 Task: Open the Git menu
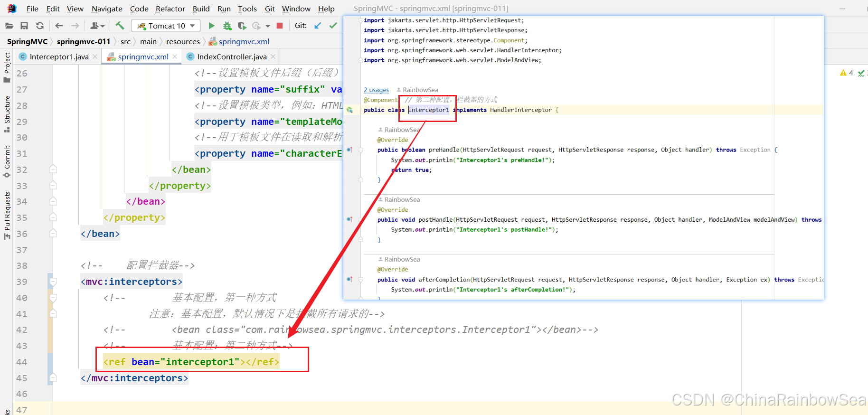pos(270,9)
